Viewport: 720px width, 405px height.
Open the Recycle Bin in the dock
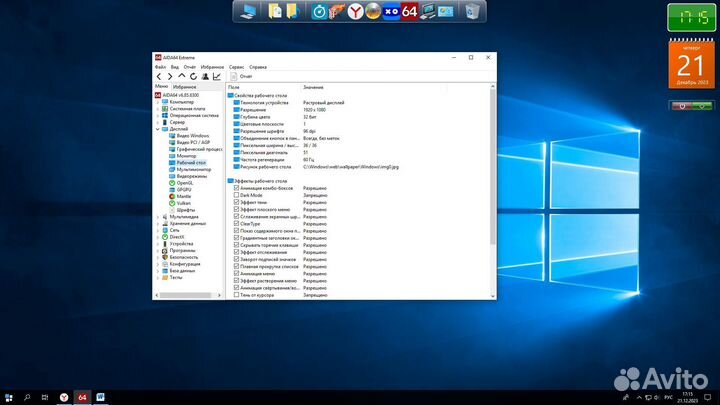[472, 11]
